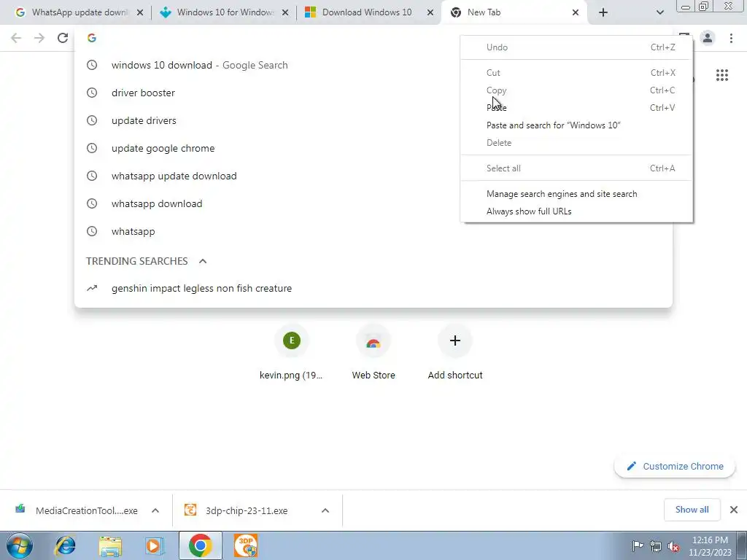
Task: Click Show all downloads
Action: (x=692, y=510)
